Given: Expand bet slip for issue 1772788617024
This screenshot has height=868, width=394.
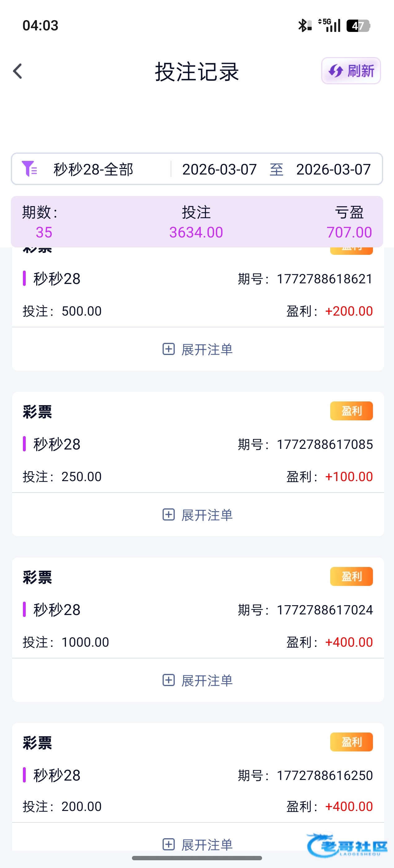Looking at the screenshot, I should click(198, 680).
